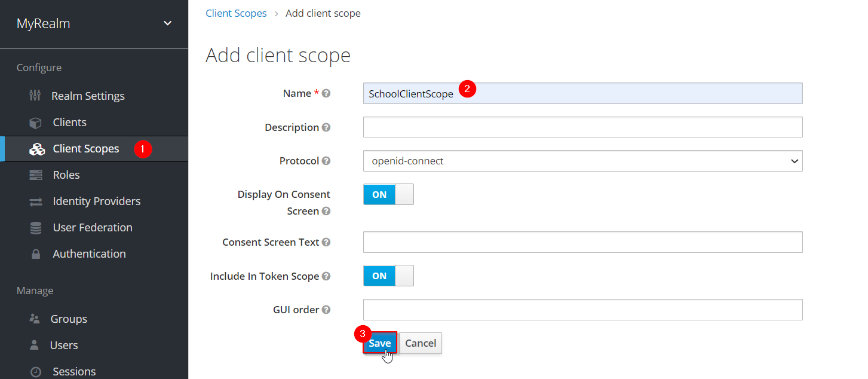Select the Sessions clock icon
The height and width of the screenshot is (379, 868).
coord(37,371)
